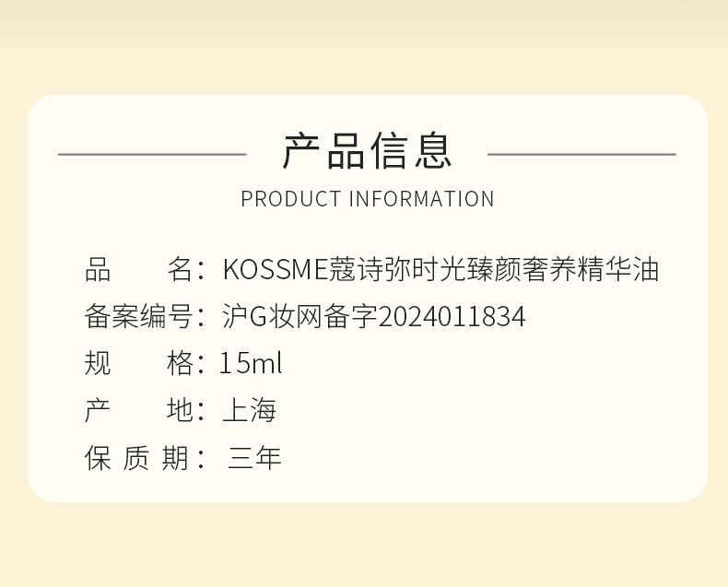Select the filing number 沪G妆网备字2024011834
Viewport: 728px width, 587px height.
(374, 317)
